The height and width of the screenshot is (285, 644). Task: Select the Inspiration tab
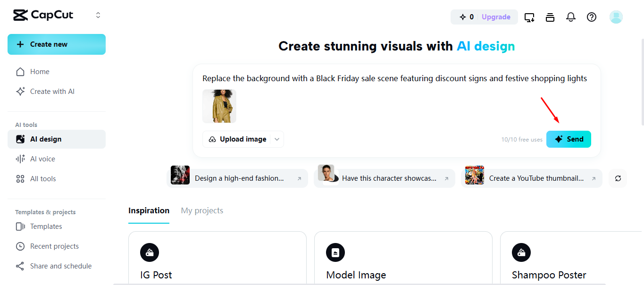[x=149, y=210]
